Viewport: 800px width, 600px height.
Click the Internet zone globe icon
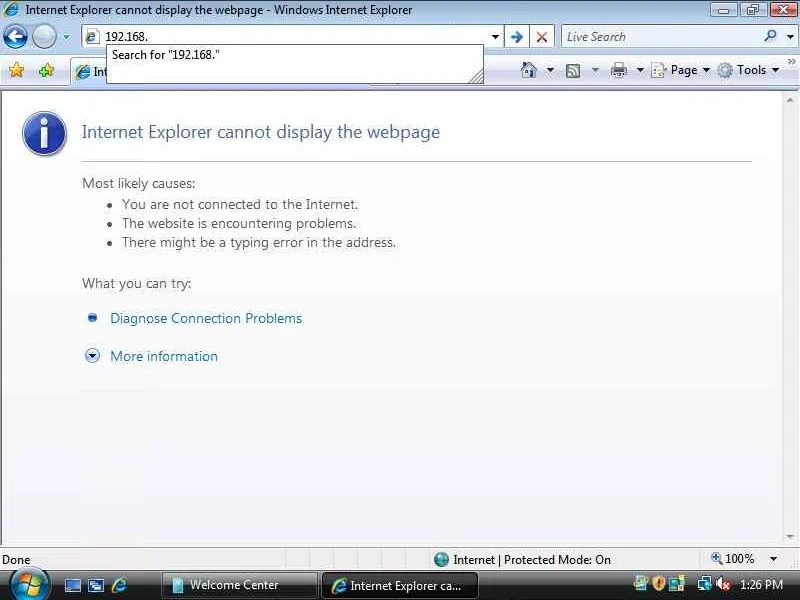441,560
